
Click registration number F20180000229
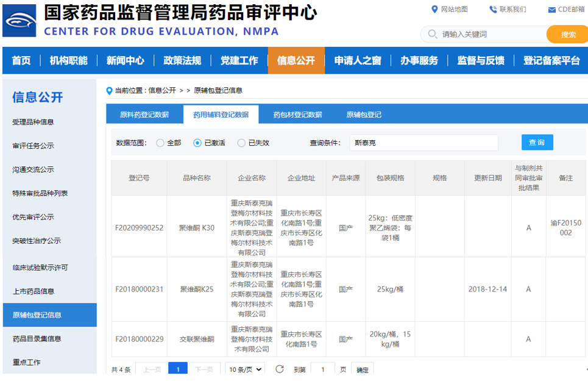coord(139,339)
